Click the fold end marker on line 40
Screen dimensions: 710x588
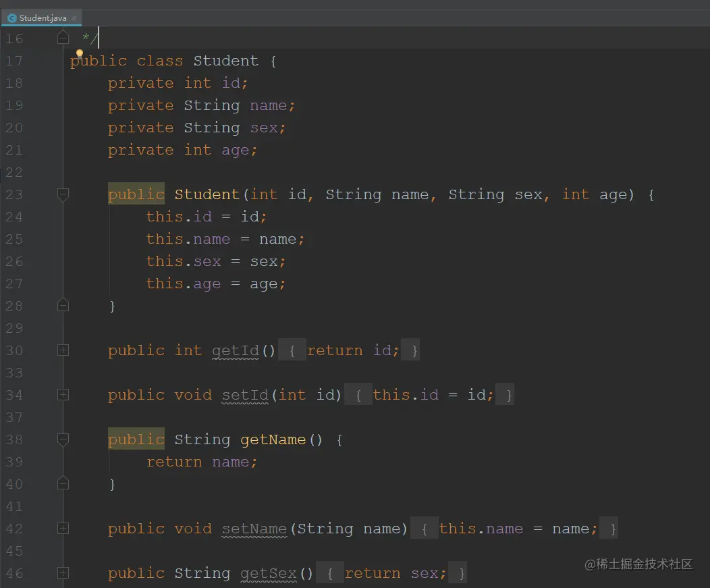[x=63, y=484]
